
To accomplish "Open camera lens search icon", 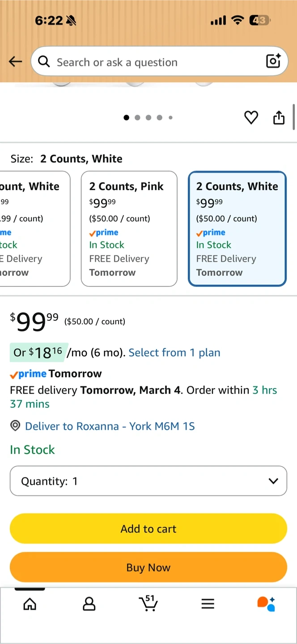I will coord(273,61).
